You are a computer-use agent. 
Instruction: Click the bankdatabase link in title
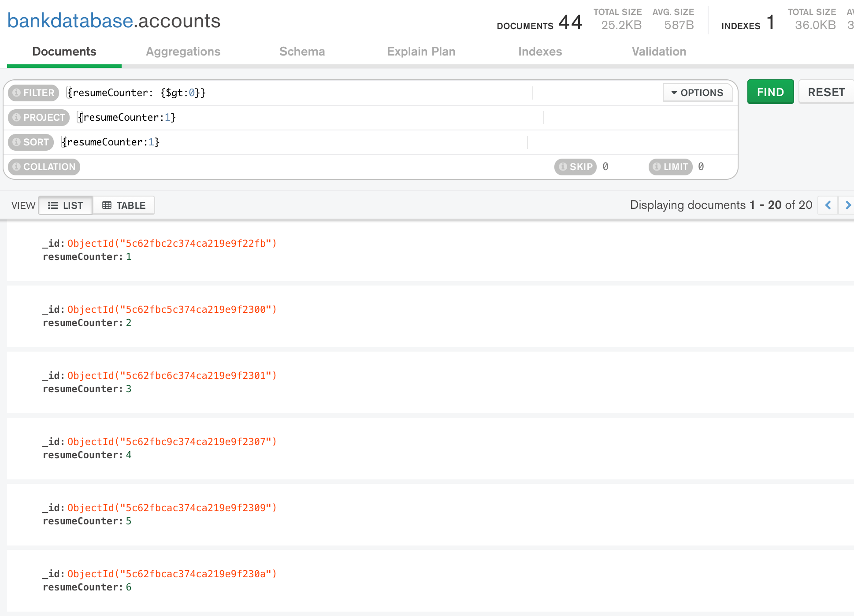(70, 21)
